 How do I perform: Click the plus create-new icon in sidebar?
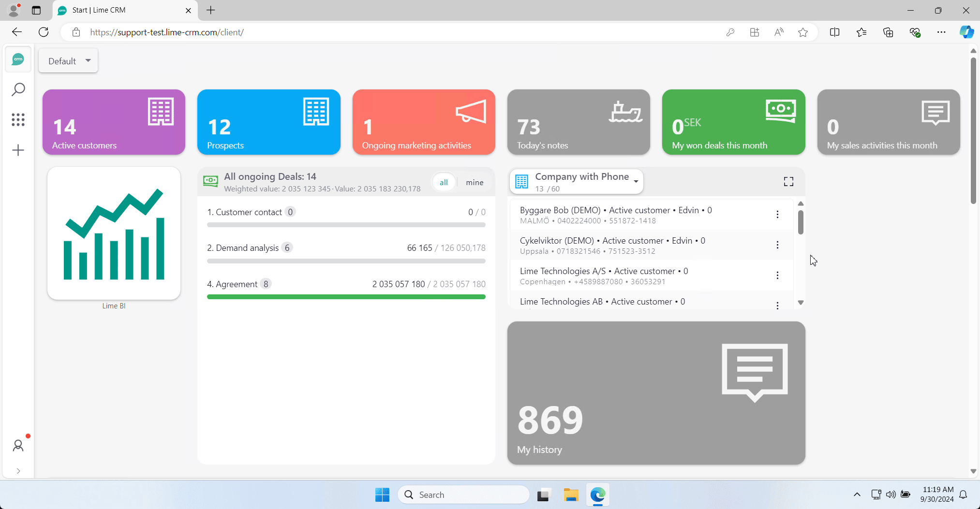18,150
